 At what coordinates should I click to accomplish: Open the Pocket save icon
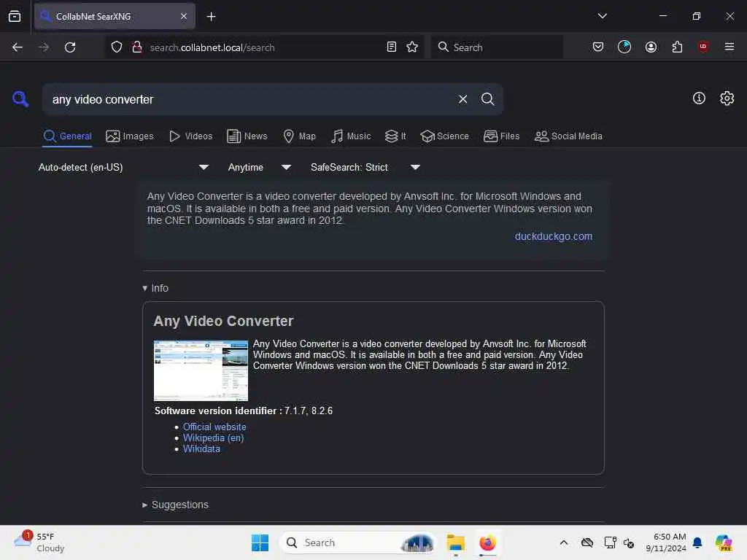coord(598,47)
